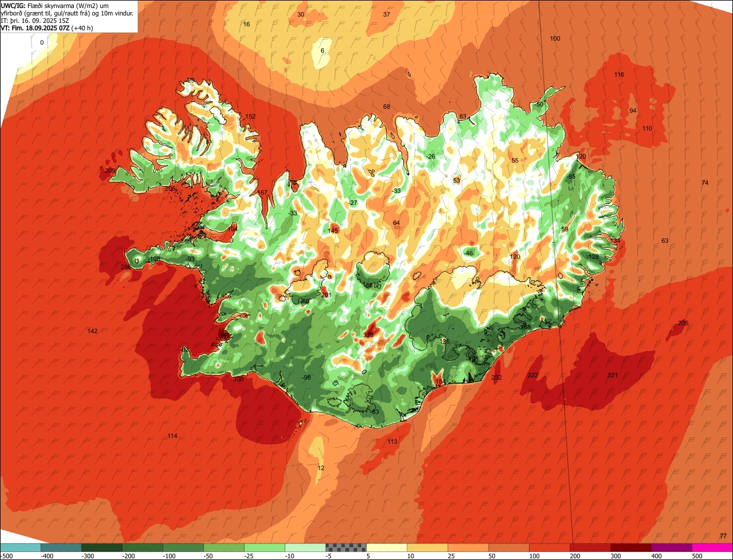Click the dark red 300 to 400 swatch
The height and width of the screenshot is (560, 733).
click(x=630, y=547)
